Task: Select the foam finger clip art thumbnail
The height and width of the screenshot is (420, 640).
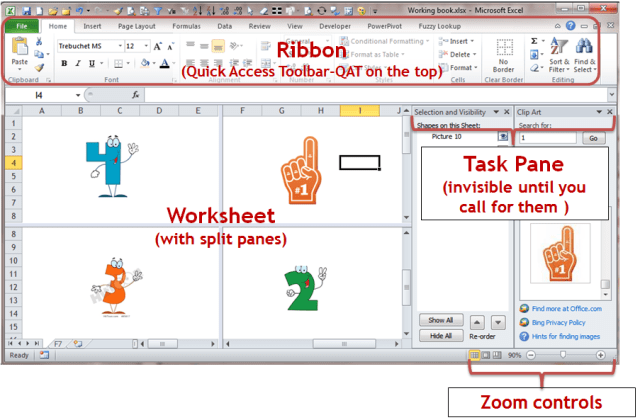Action: pyautogui.click(x=560, y=253)
